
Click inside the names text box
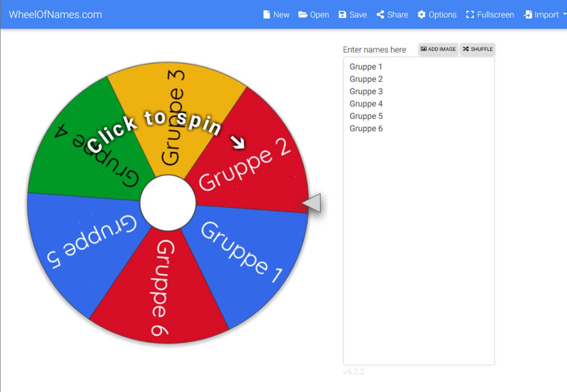pyautogui.click(x=419, y=211)
